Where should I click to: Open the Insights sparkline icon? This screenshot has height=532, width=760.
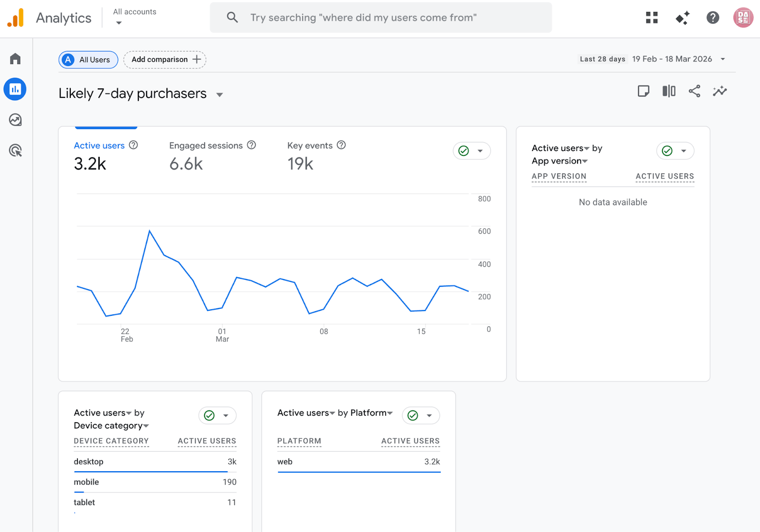[720, 91]
